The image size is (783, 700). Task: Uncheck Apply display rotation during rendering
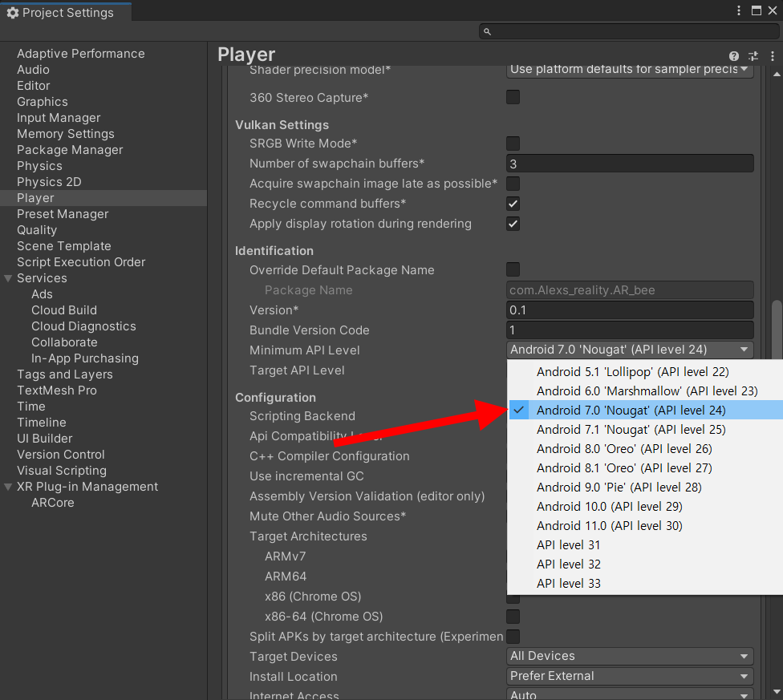coord(513,224)
